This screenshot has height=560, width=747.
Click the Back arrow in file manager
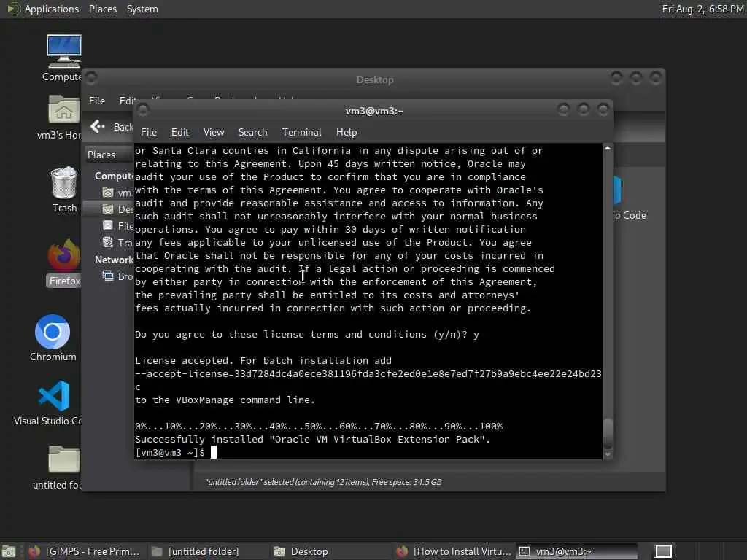tap(97, 126)
